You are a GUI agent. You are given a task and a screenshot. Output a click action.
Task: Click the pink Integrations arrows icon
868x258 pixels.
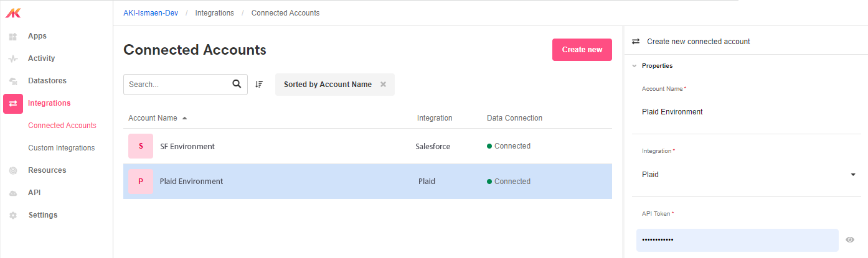(x=13, y=104)
